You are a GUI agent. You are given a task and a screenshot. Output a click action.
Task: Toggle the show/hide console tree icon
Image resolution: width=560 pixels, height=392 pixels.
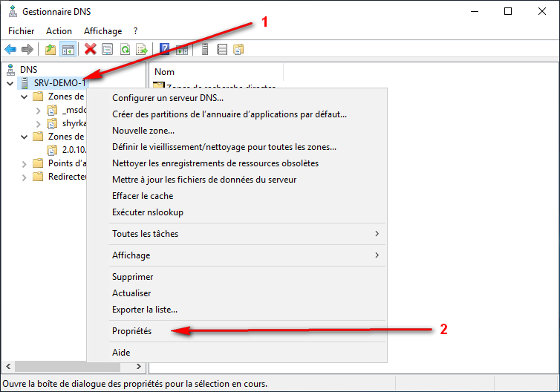click(x=68, y=50)
